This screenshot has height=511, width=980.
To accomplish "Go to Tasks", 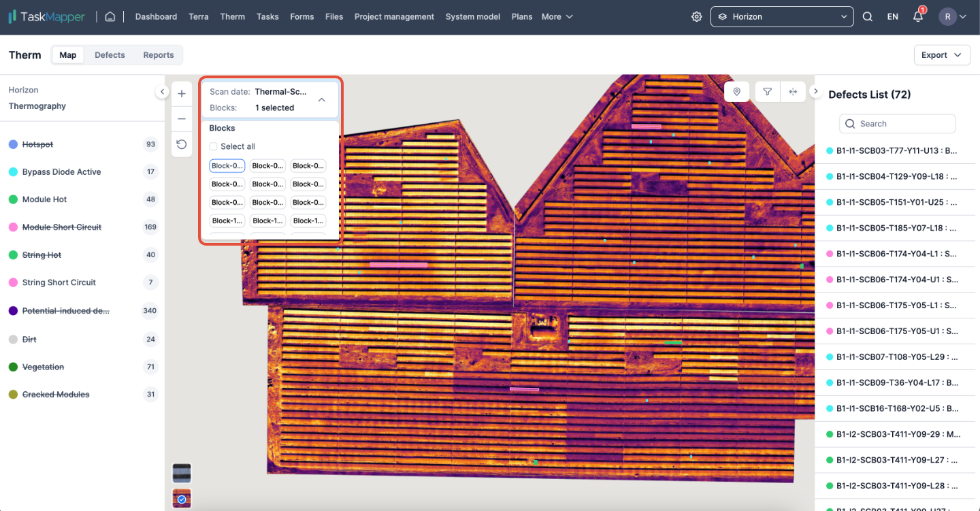I will (x=267, y=17).
